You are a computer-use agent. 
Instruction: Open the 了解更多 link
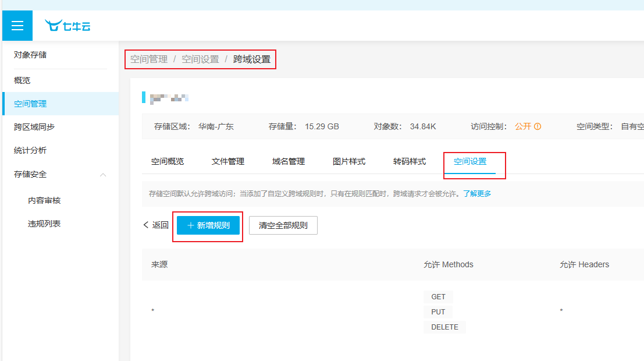pyautogui.click(x=477, y=193)
